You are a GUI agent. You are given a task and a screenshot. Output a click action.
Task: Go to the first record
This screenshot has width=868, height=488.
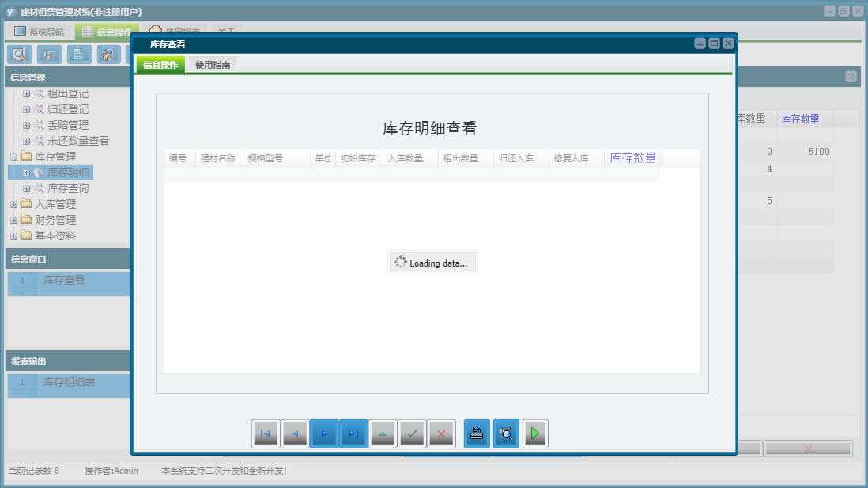click(x=265, y=433)
